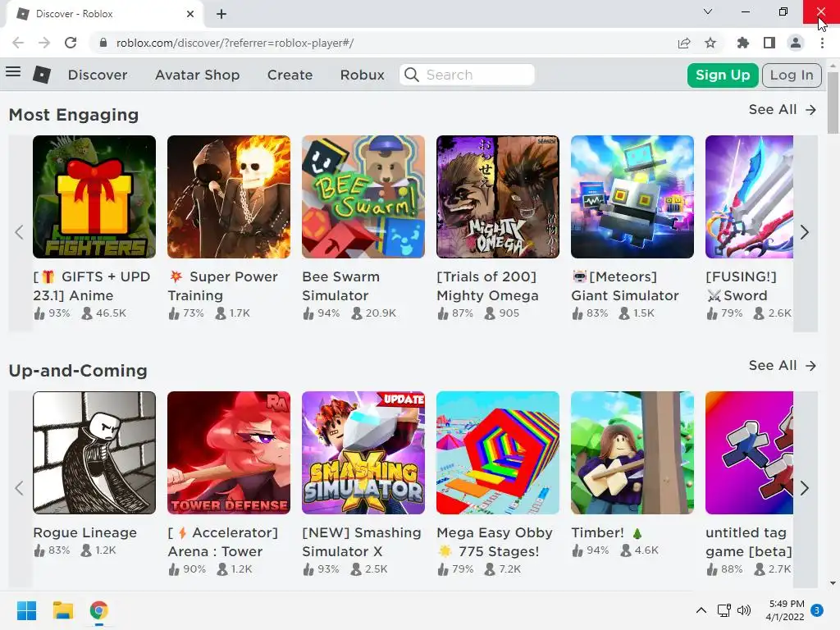The width and height of the screenshot is (840, 630).
Task: Focus the Roblox Search field
Action: click(x=467, y=75)
